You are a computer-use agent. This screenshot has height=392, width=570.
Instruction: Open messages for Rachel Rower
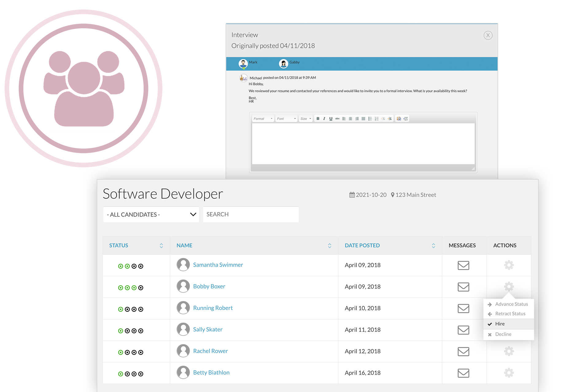[463, 351]
